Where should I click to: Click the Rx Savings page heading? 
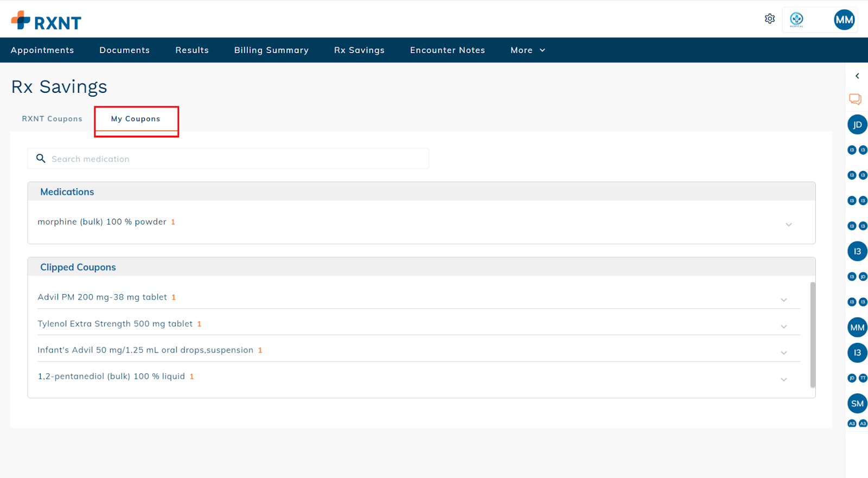[x=59, y=87]
